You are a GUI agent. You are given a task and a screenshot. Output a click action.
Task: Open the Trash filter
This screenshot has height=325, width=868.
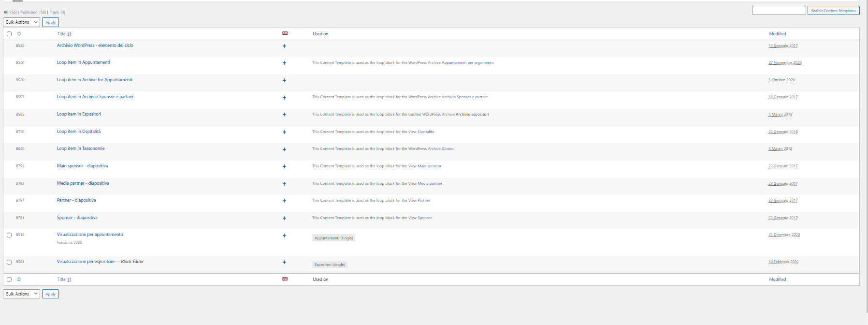[54, 12]
